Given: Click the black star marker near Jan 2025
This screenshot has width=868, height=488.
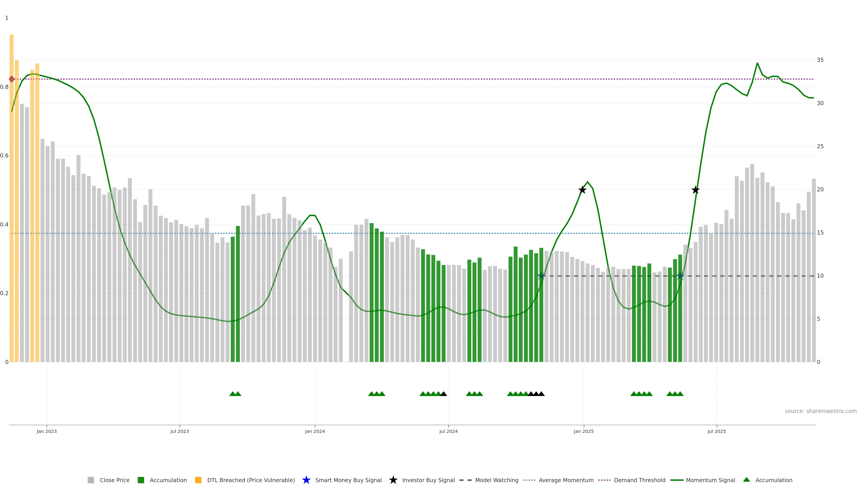Looking at the screenshot, I should click(582, 190).
